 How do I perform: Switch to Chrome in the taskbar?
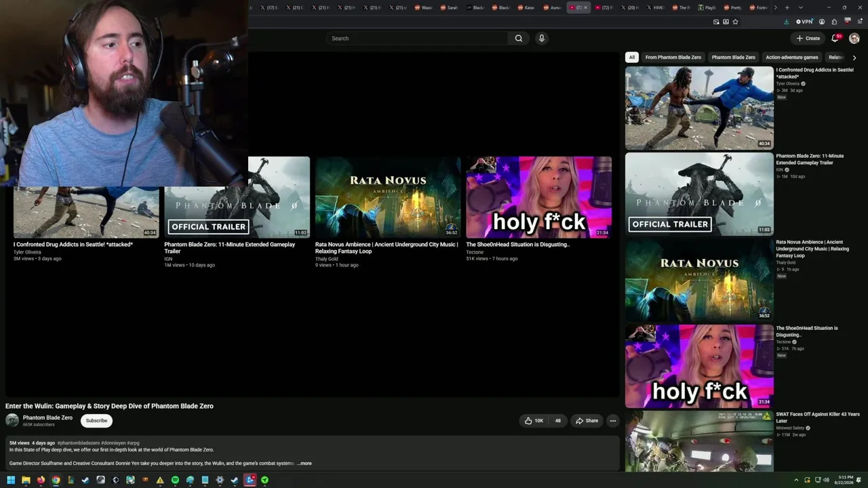56,480
